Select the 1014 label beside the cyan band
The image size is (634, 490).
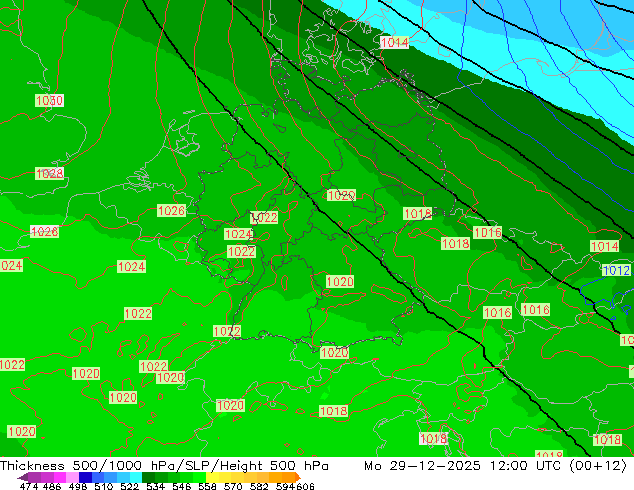395,42
